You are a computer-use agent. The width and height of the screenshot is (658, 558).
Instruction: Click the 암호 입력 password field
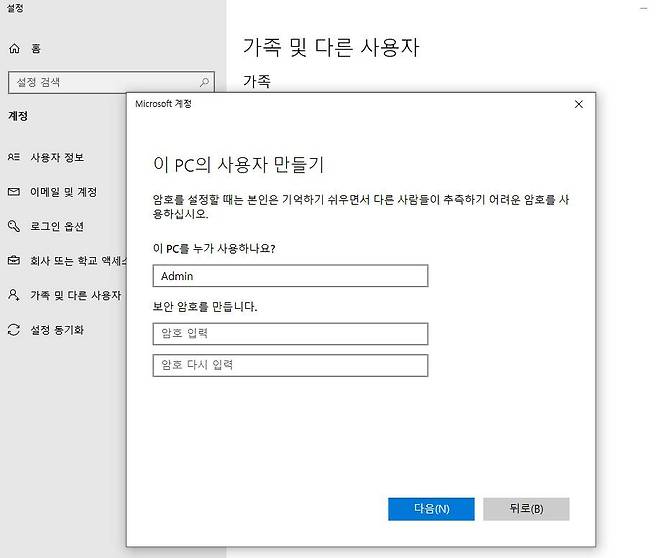coord(290,334)
